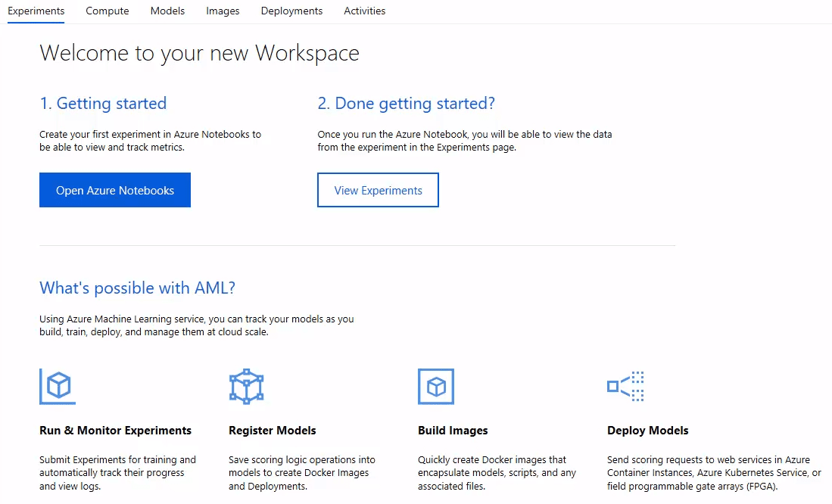Click the Run & Monitor Experiments cube icon
Image resolution: width=832 pixels, height=504 pixels.
pyautogui.click(x=58, y=387)
